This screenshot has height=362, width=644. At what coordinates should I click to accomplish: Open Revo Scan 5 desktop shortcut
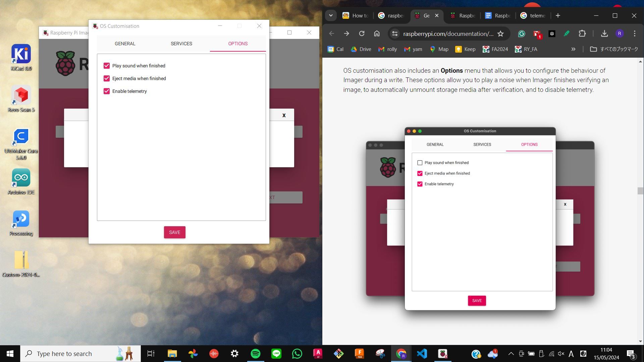(21, 99)
